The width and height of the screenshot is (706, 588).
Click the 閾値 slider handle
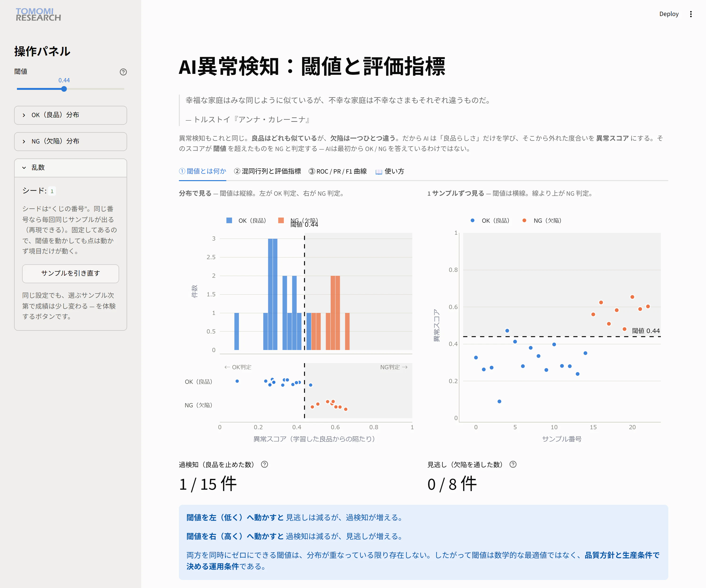click(64, 89)
